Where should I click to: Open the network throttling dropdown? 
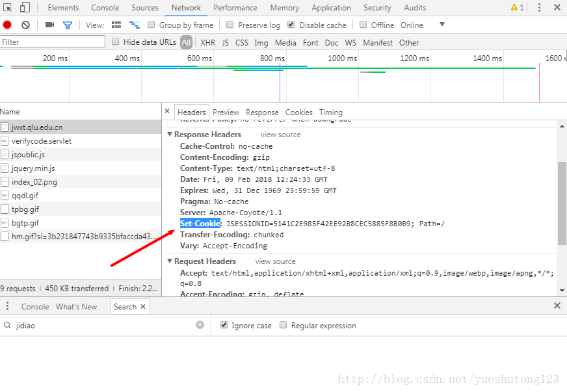442,25
